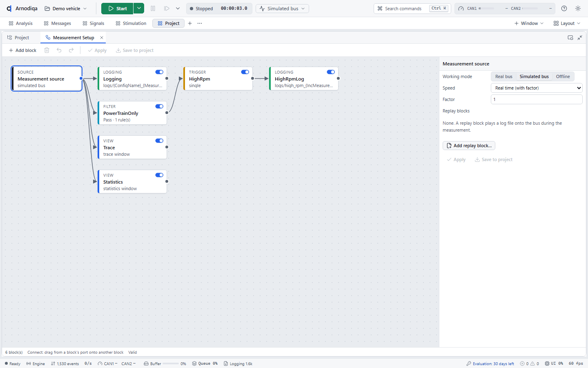Image resolution: width=588 pixels, height=368 pixels.
Task: Click the errors count icon in status bar
Action: coord(522,364)
